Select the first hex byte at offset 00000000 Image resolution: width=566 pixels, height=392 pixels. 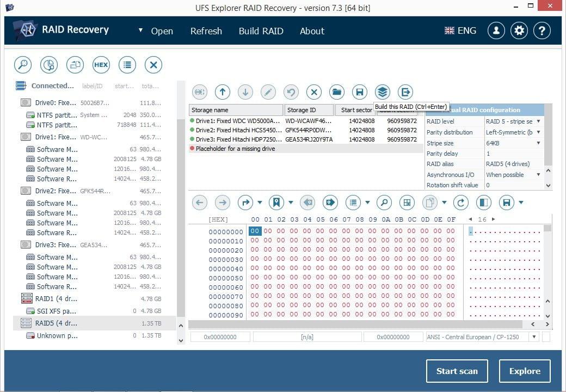[x=255, y=231]
